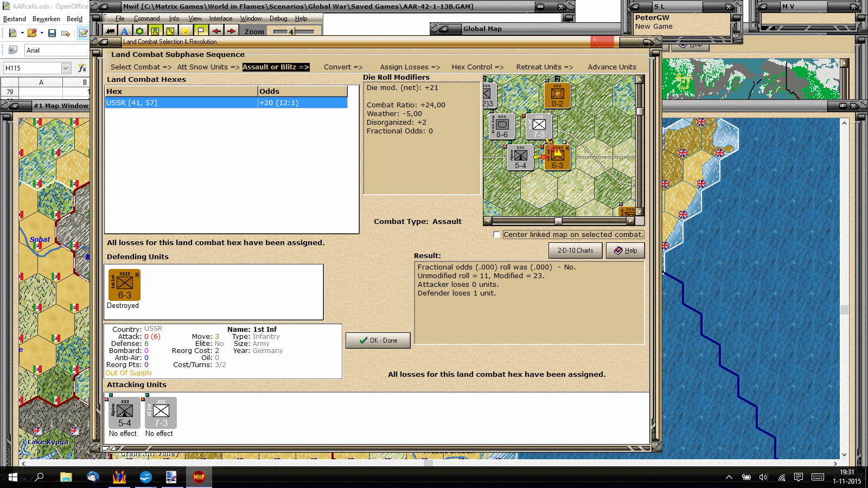Click the Global Map window title bar
This screenshot has height=488, width=868.
point(526,29)
